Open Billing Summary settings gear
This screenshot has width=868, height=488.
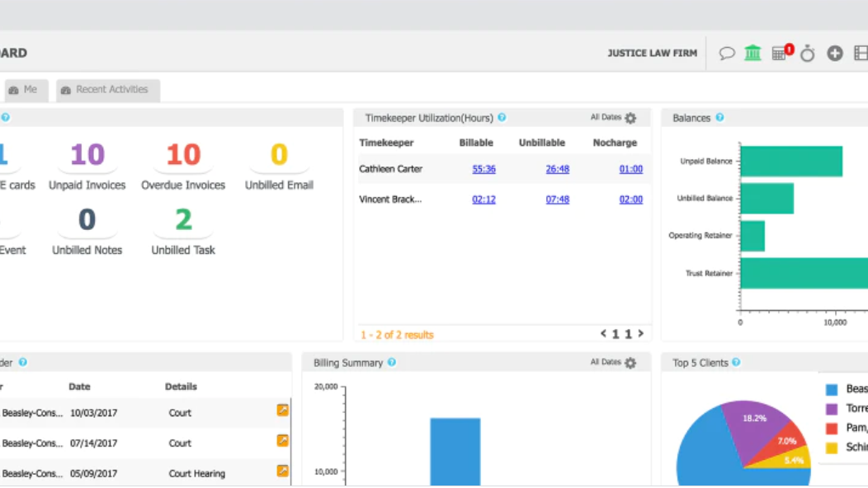coord(630,363)
